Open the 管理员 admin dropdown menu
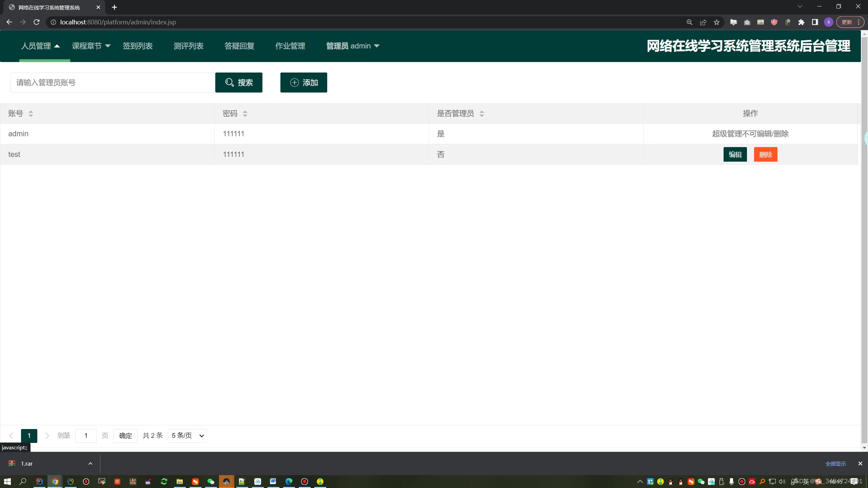 pyautogui.click(x=353, y=46)
